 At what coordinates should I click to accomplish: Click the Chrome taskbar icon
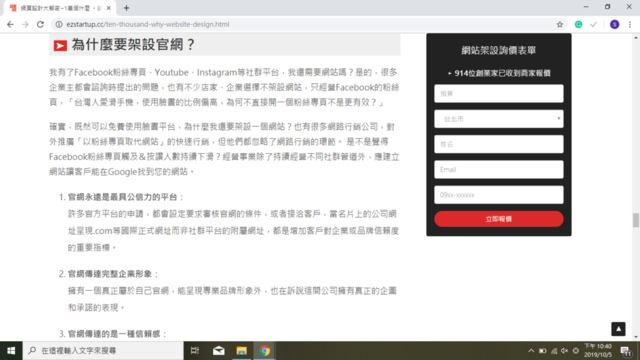click(264, 351)
